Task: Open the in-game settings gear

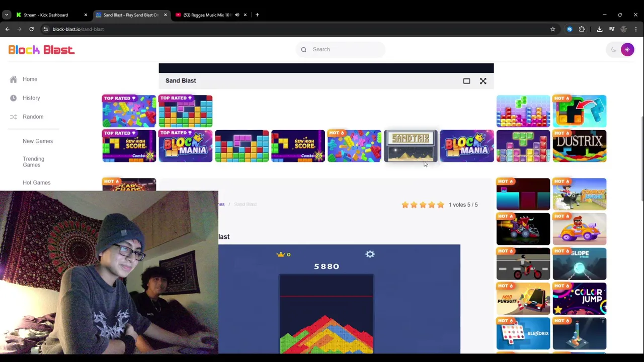Action: click(370, 254)
